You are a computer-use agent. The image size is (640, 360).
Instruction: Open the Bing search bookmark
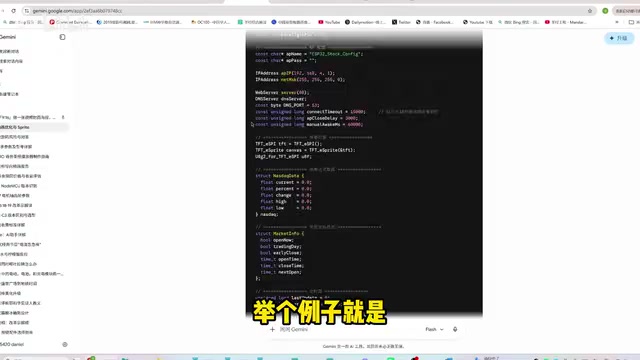(x=519, y=22)
